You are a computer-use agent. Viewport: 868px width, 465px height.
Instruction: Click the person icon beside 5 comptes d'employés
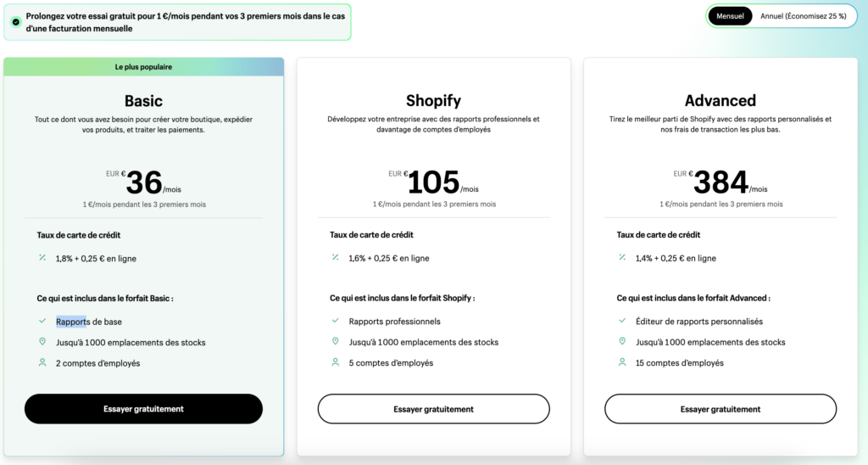point(336,362)
